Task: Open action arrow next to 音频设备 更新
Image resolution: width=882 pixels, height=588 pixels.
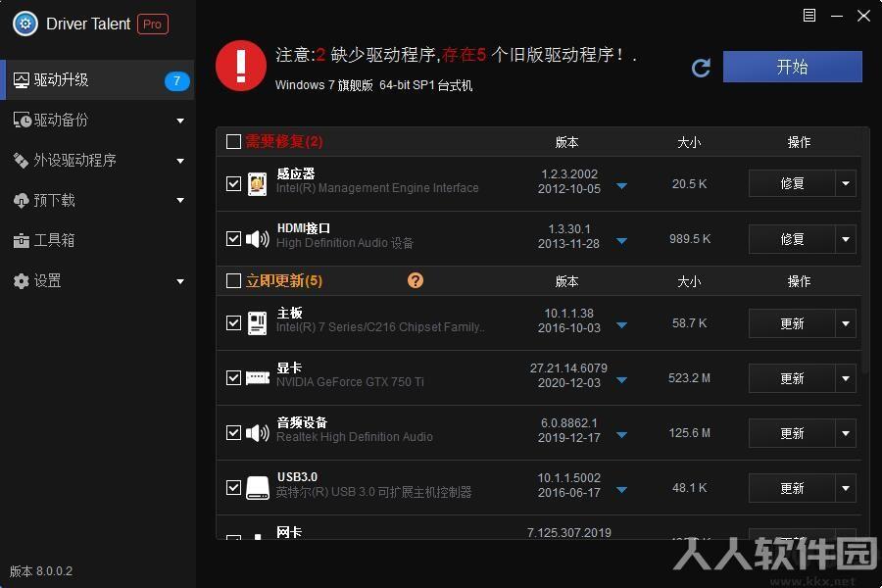Action: 846,433
